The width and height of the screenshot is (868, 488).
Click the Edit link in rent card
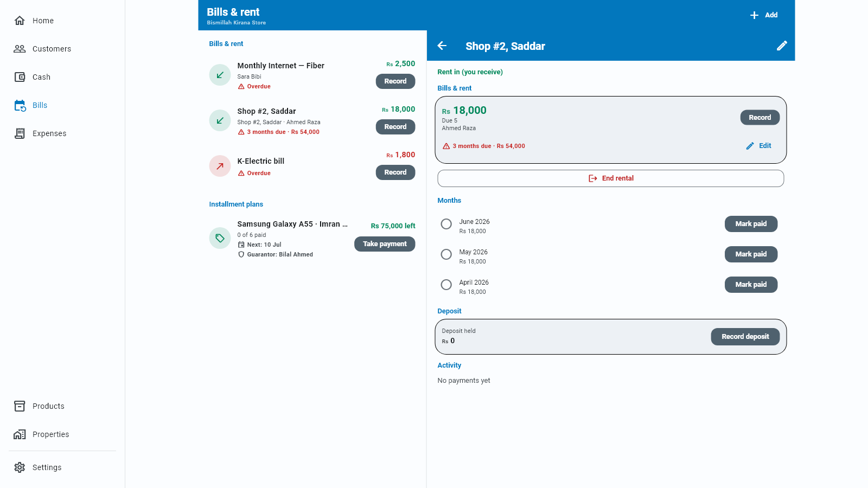[x=765, y=146]
